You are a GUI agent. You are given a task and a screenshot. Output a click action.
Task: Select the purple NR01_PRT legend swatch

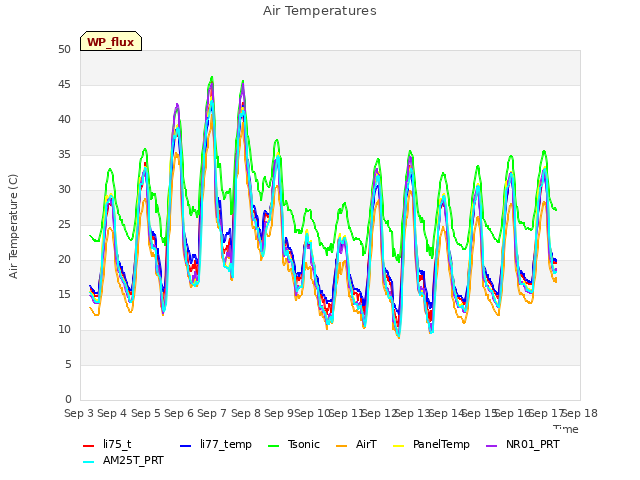(492, 446)
